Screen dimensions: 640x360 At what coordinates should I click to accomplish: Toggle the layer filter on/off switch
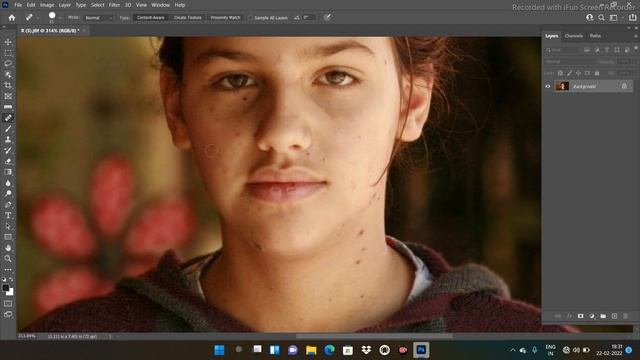click(x=636, y=49)
